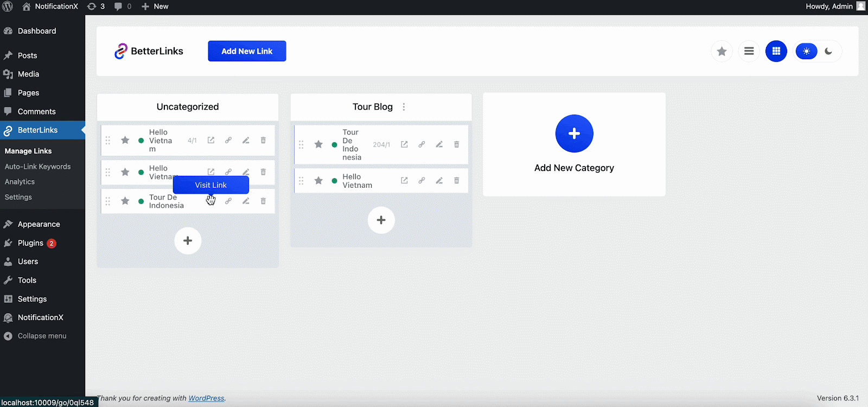Open the Auto-Link Keywords submenu item
The image size is (868, 407).
coord(38,167)
